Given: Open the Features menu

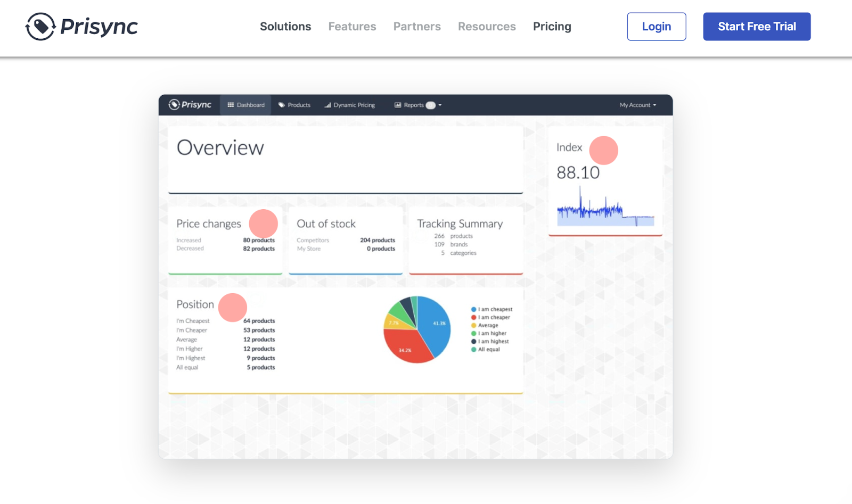Looking at the screenshot, I should pyautogui.click(x=352, y=27).
